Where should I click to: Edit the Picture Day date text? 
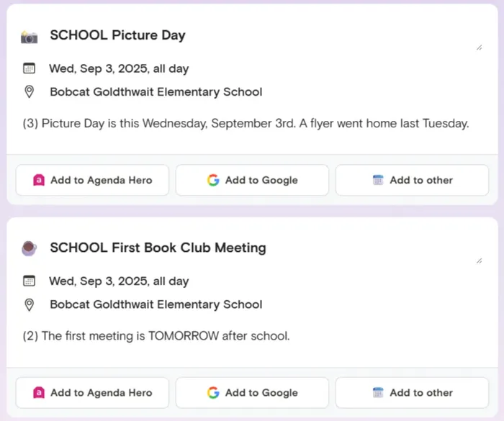pyautogui.click(x=119, y=69)
